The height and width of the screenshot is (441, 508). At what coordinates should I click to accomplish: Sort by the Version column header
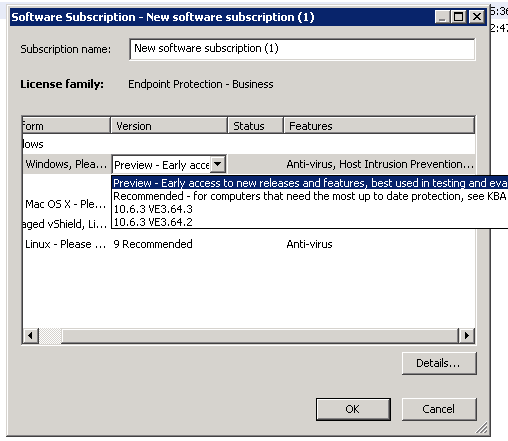click(169, 126)
